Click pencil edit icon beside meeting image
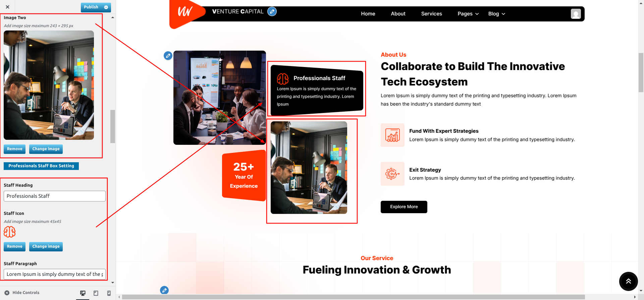The image size is (644, 300). [168, 56]
